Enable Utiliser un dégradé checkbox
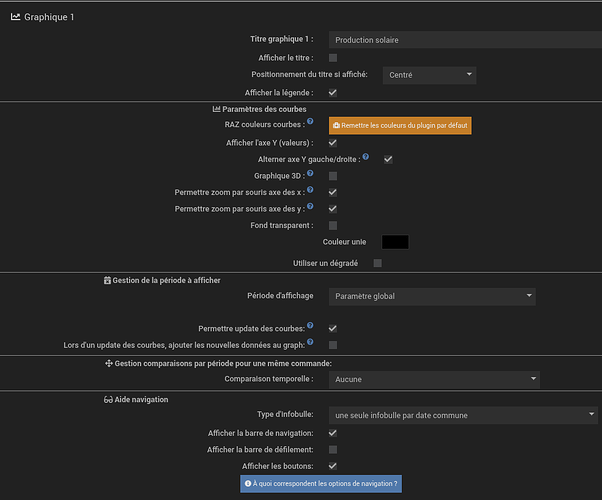The width and height of the screenshot is (602, 500). click(x=377, y=263)
